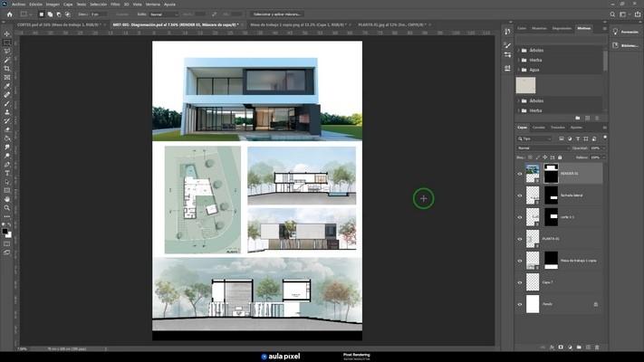The image size is (644, 362).
Task: Select the Hand tool
Action: click(x=7, y=199)
